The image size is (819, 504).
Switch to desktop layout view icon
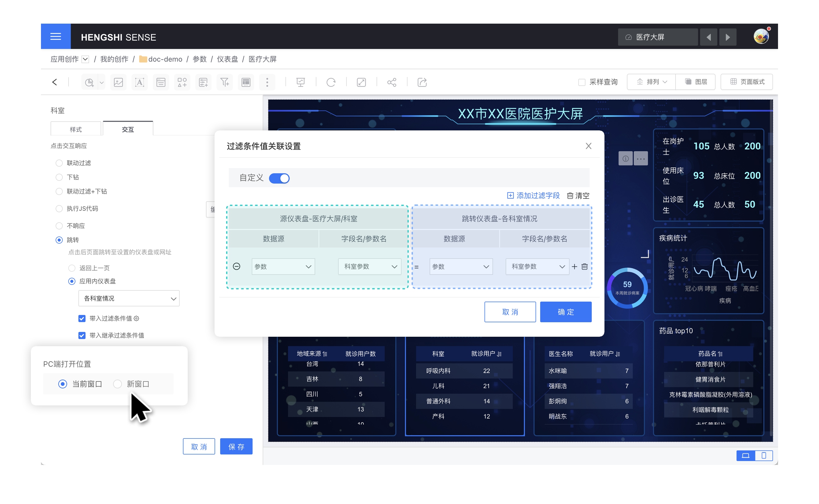(x=746, y=455)
